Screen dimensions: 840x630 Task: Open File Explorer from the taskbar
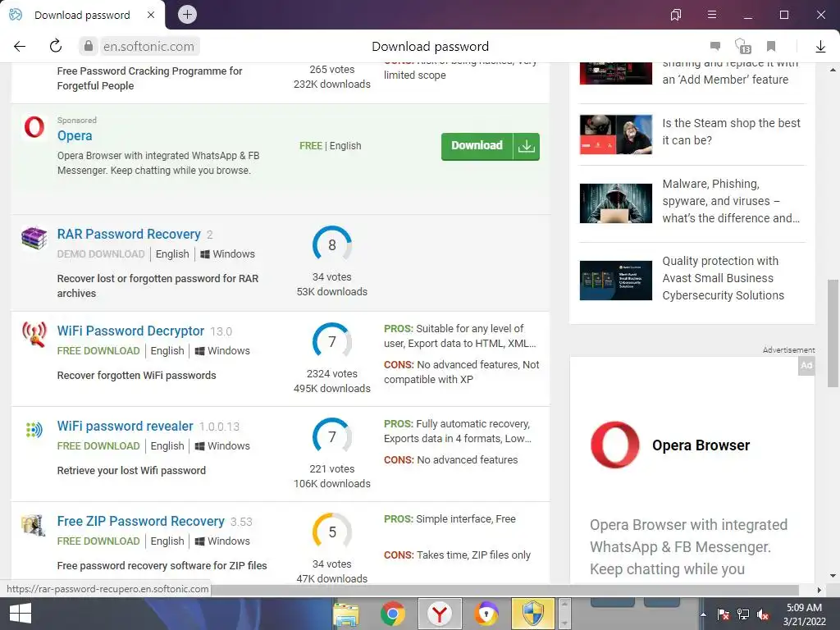(346, 614)
